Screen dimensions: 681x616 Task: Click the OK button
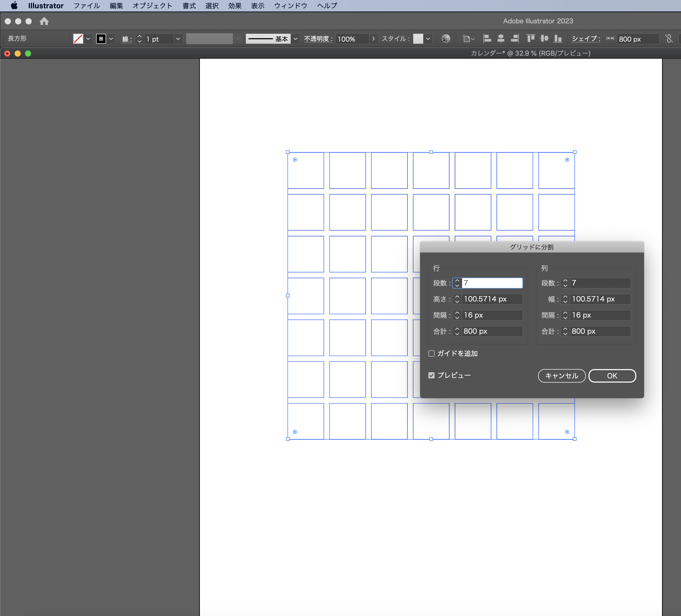pyautogui.click(x=612, y=376)
